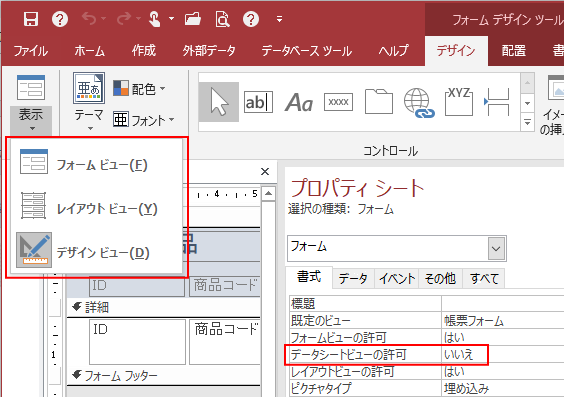The width and height of the screenshot is (564, 397).
Task: Open the ファイル tab
Action: coord(31,51)
